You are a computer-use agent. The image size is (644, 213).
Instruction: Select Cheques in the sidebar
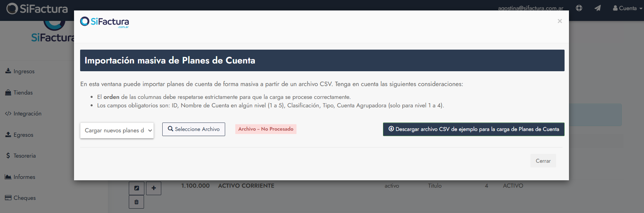coord(24,198)
